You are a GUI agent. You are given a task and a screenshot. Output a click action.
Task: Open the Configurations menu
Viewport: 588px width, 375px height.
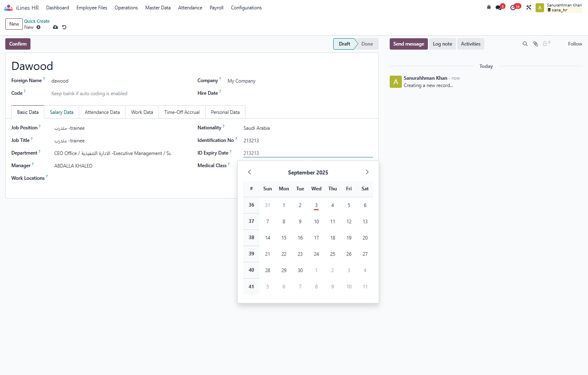click(246, 8)
